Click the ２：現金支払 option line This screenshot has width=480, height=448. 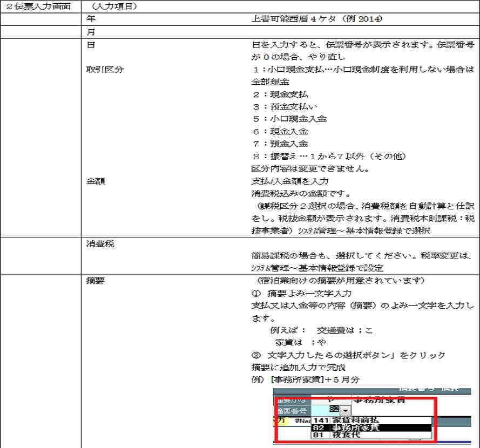coord(280,94)
